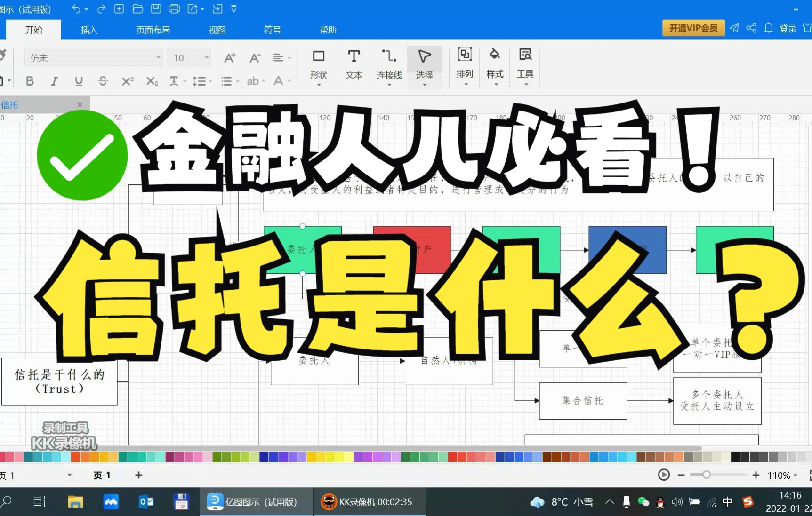The height and width of the screenshot is (516, 812).
Task: Open the 110% zoom level dropdown
Action: [x=783, y=476]
